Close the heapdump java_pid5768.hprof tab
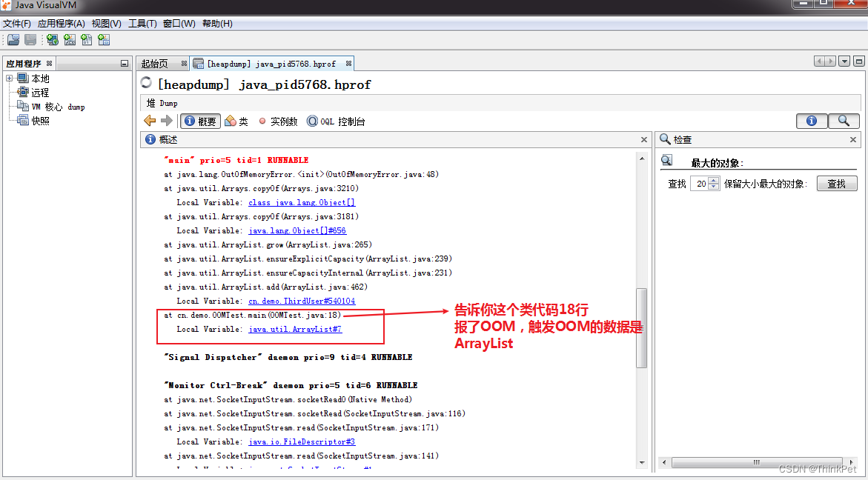The height and width of the screenshot is (480, 868). tap(348, 64)
